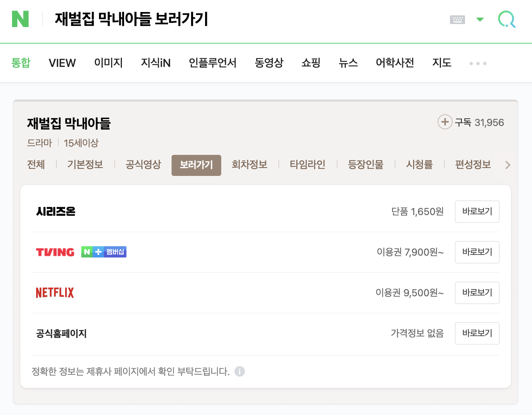Click the green Naver N logo
The image size is (532, 415).
click(20, 19)
